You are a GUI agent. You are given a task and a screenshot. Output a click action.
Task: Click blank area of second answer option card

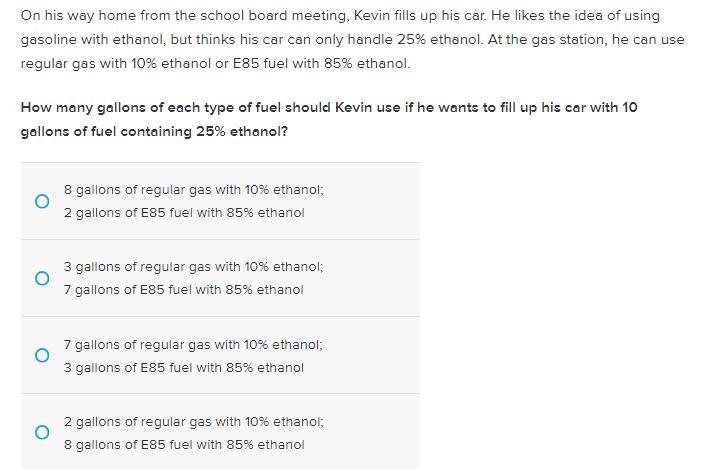[369, 278]
